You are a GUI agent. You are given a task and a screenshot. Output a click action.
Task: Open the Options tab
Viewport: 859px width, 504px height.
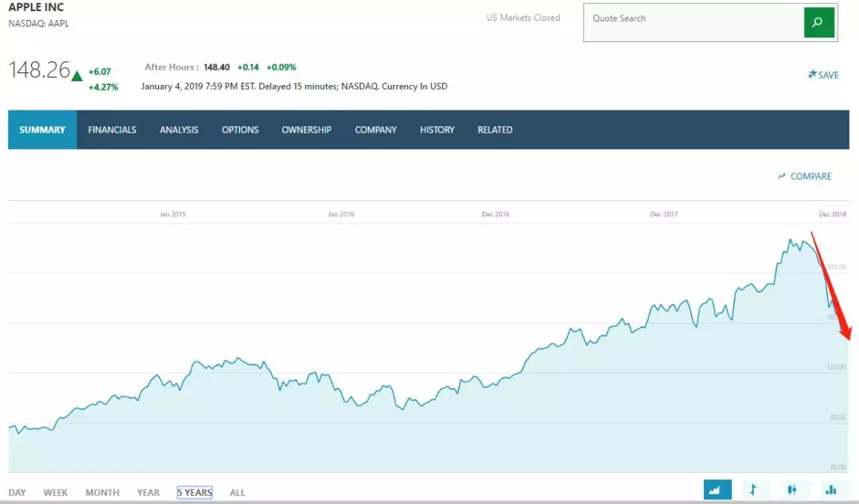[240, 130]
